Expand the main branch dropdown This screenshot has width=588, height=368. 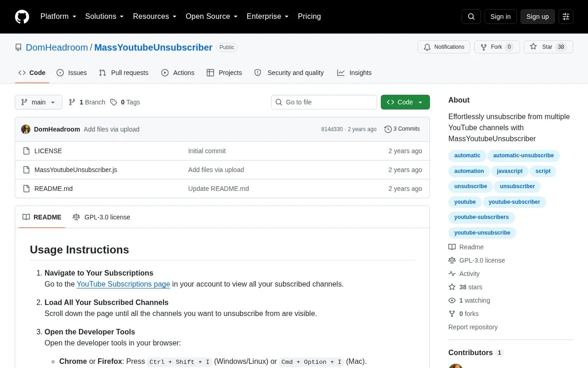39,102
